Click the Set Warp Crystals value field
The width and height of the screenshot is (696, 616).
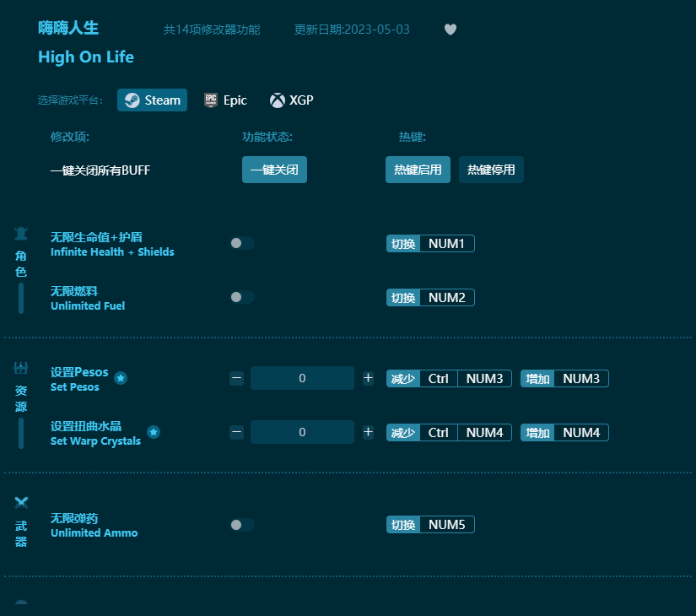[x=302, y=432]
